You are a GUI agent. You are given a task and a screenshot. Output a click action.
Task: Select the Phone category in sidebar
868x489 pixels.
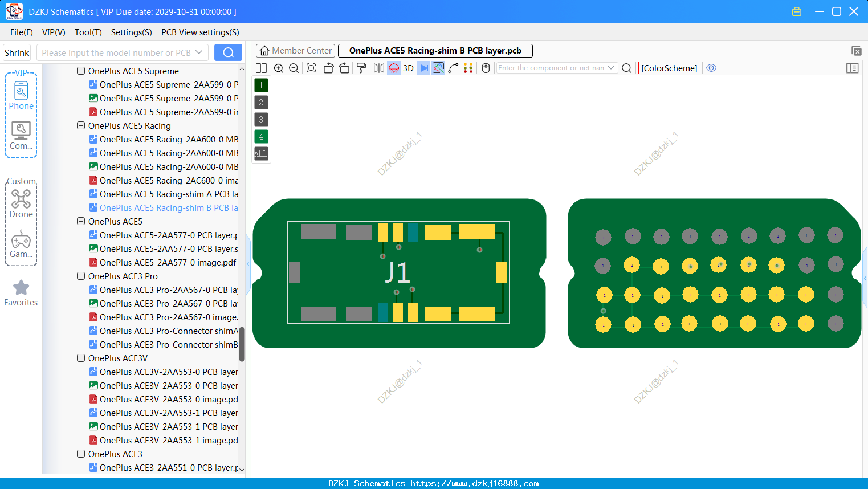[x=21, y=96]
